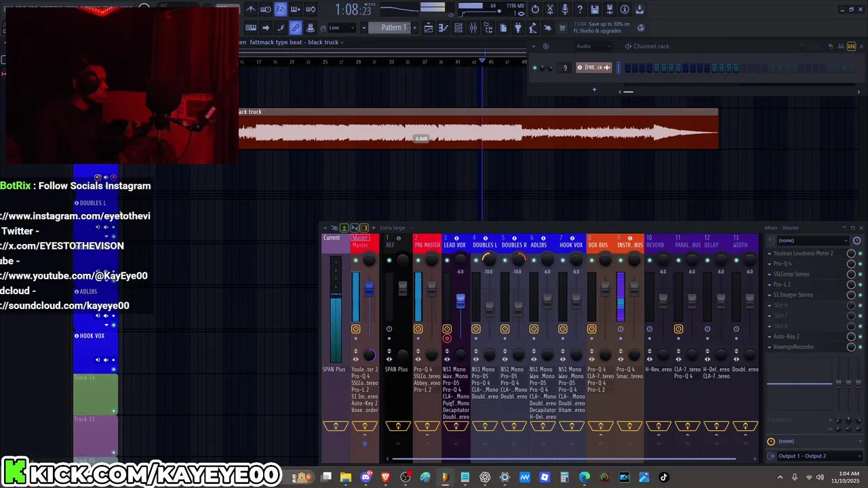
Task: Select the DOUBLES L mixer track
Action: click(x=485, y=242)
